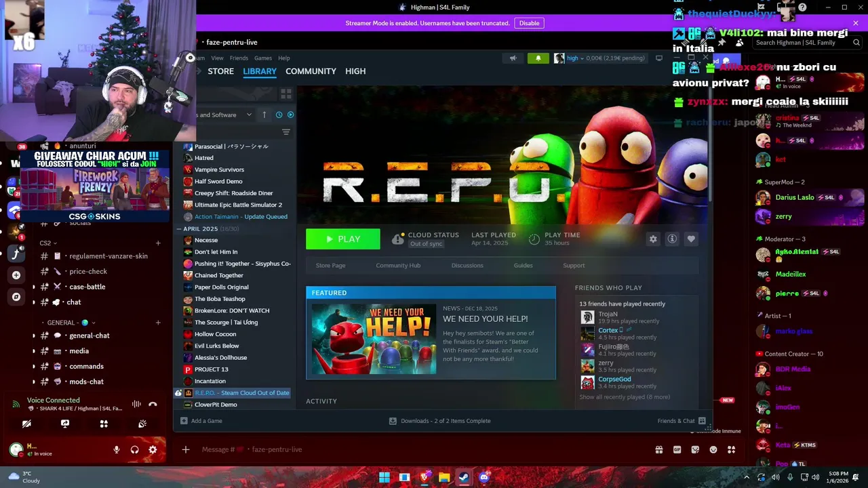Open Discord noise suppression waveform icon
Screen dimensions: 868x488
coord(136,405)
